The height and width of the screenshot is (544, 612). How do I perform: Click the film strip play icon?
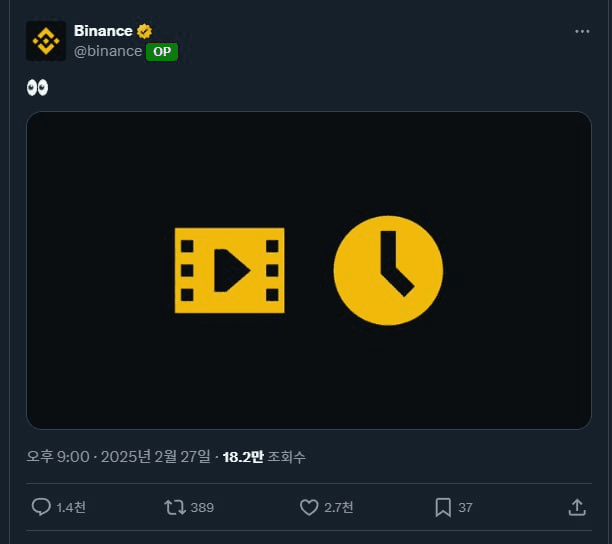230,270
